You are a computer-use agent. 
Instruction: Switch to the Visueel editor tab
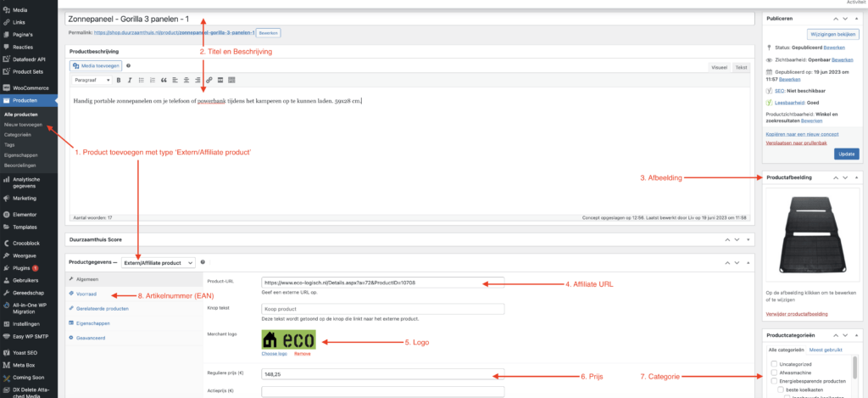719,67
